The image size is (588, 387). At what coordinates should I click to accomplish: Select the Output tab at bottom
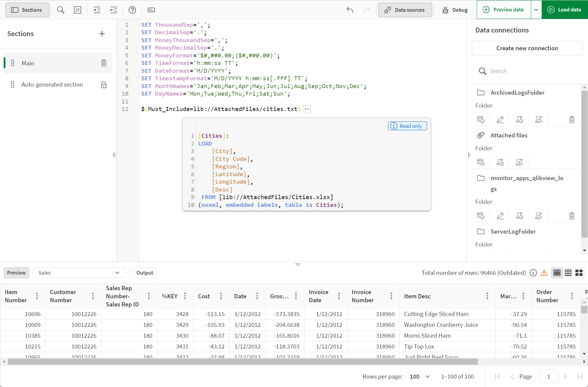145,272
